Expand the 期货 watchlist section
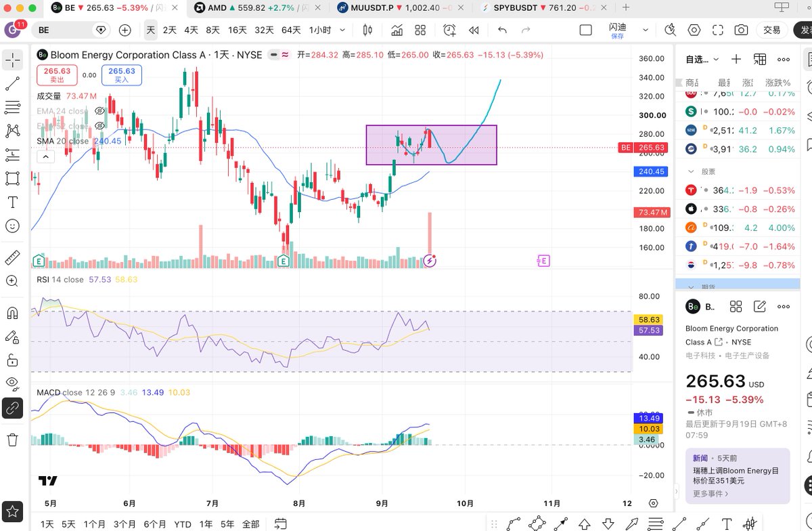Viewport: 812px width, 531px height. 691,287
